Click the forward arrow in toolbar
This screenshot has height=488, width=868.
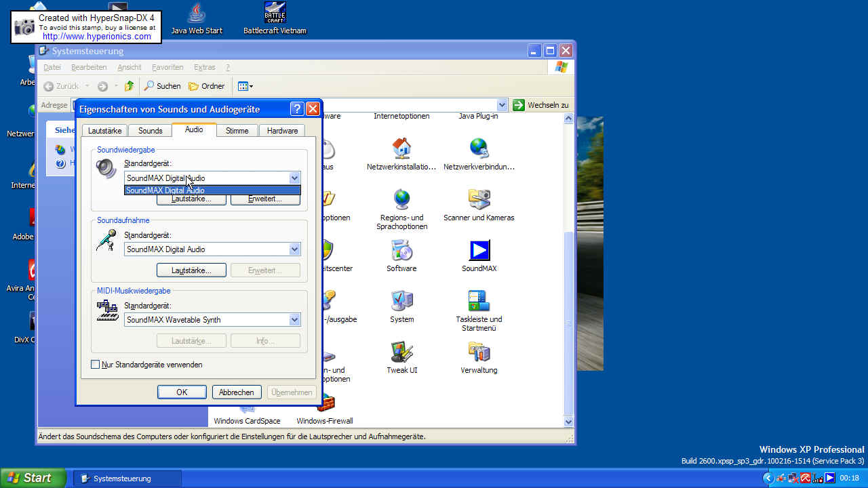[102, 86]
